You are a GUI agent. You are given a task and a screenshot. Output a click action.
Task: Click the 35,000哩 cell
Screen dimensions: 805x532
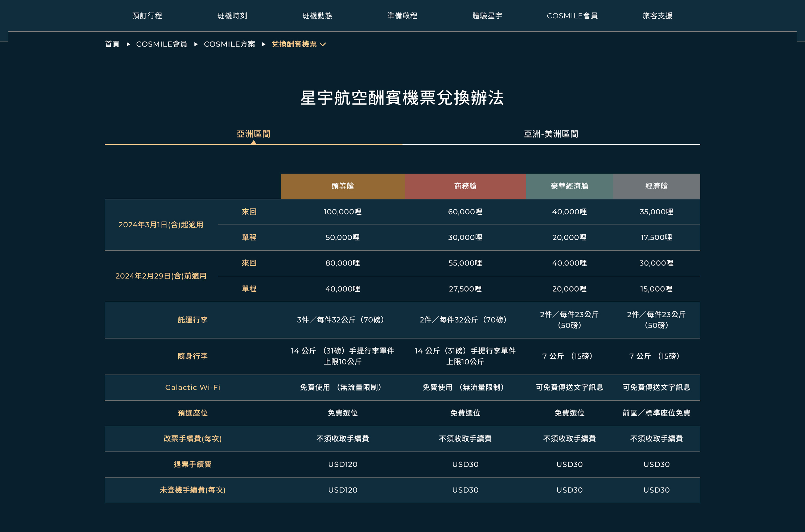656,212
